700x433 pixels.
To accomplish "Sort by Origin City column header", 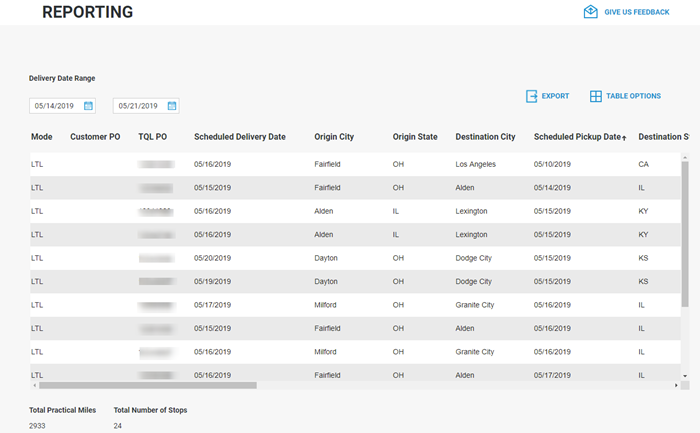I will click(334, 136).
